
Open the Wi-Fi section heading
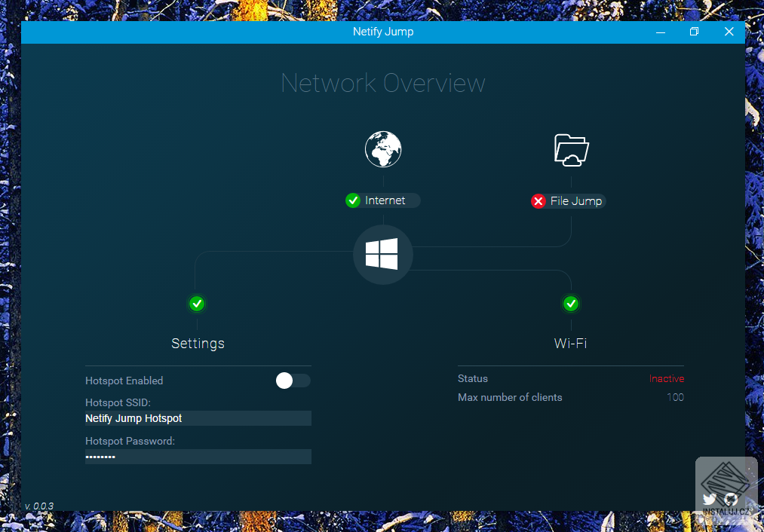(571, 343)
